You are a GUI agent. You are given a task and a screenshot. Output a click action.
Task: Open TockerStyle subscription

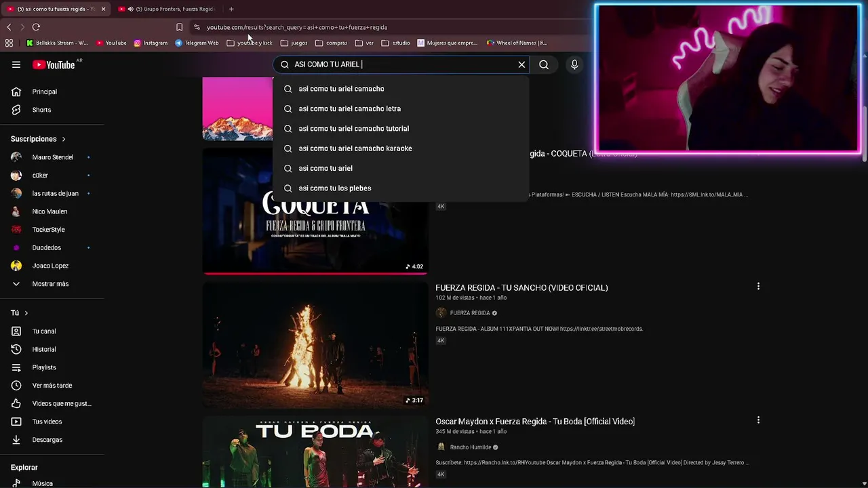48,230
